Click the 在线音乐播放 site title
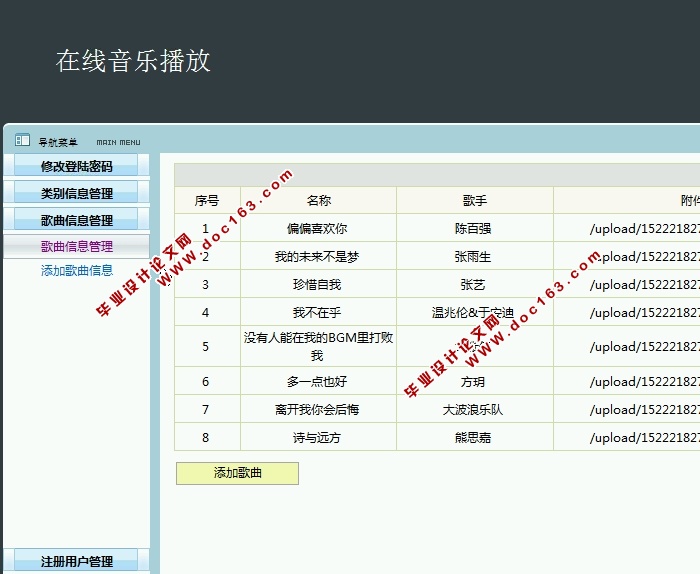The height and width of the screenshot is (574, 700). [133, 61]
